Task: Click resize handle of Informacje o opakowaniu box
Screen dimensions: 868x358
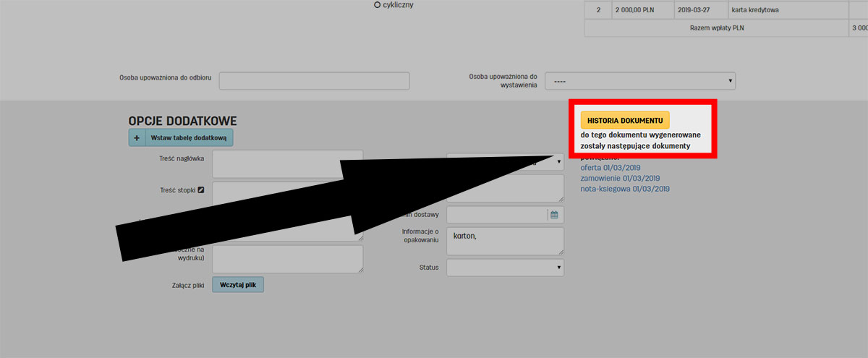Action: (x=560, y=251)
